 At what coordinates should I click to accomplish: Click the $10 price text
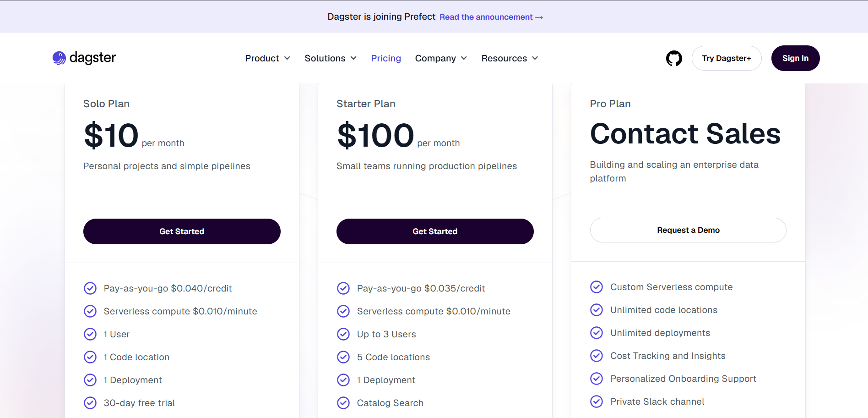click(x=111, y=135)
